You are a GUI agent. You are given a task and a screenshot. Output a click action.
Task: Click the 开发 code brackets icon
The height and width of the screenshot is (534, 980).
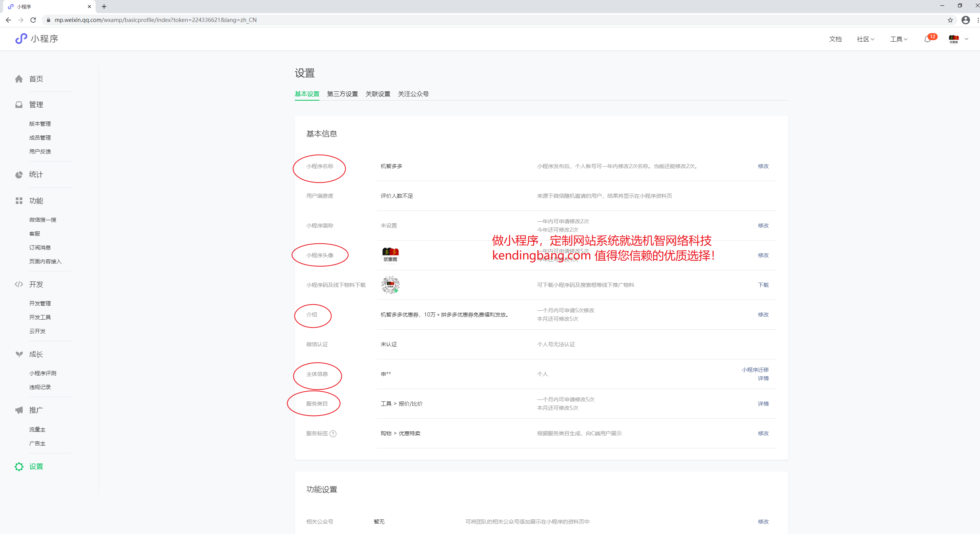[x=19, y=284]
